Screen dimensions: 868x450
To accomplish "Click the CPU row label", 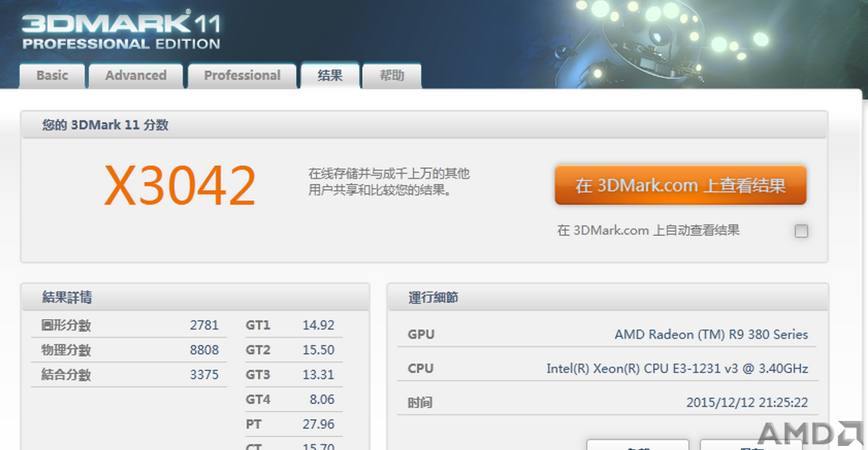I will [420, 368].
